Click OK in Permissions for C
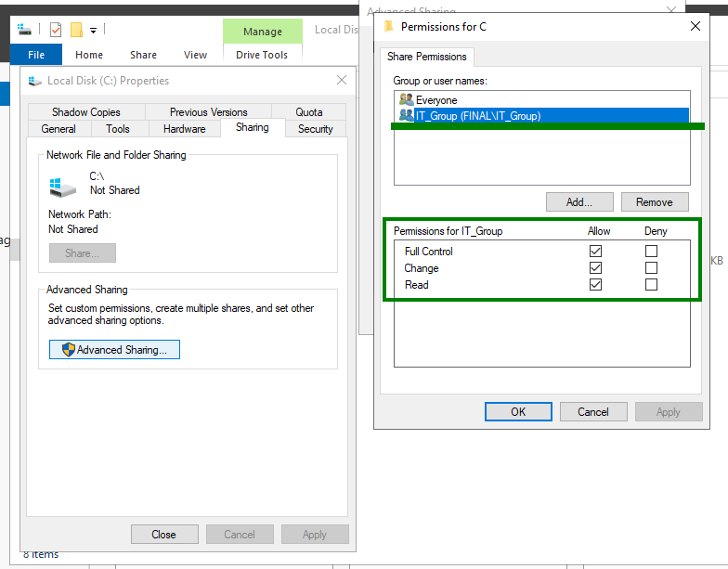Viewport: 728px width, 569px height. [518, 412]
